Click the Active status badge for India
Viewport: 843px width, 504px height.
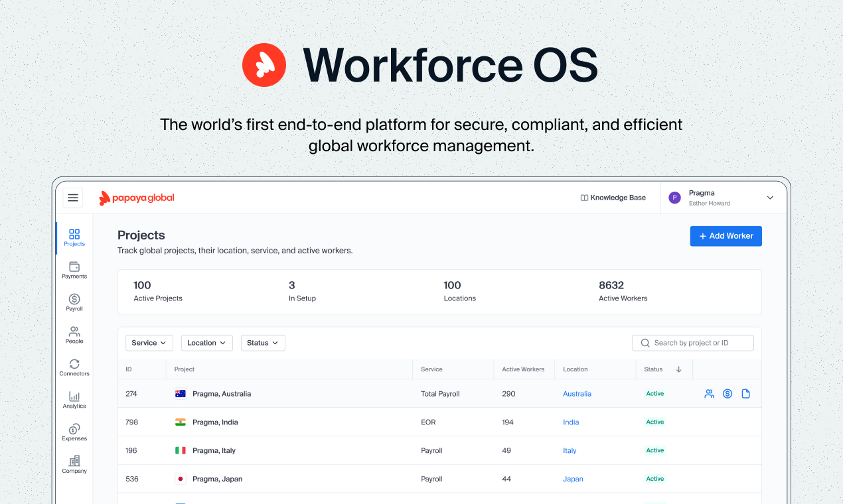tap(655, 422)
